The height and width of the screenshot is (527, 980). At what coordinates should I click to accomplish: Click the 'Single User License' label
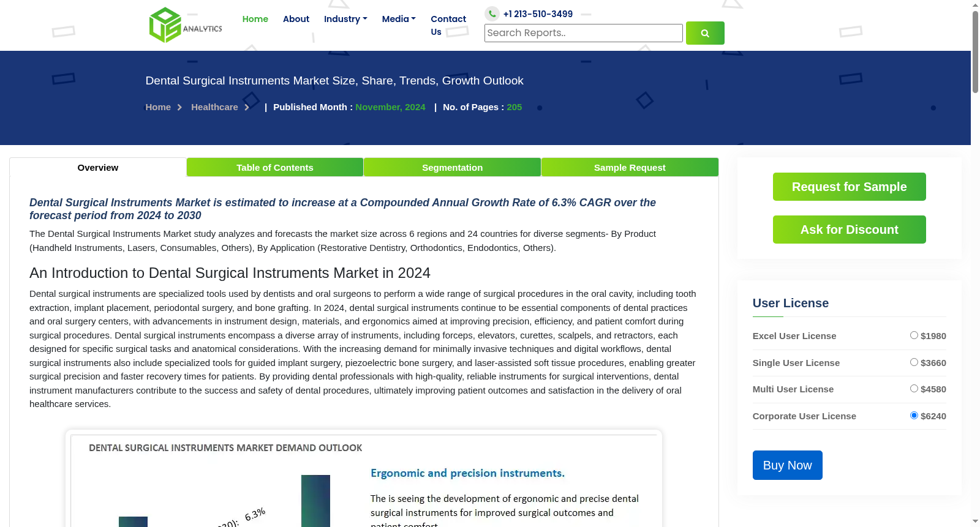[796, 363]
